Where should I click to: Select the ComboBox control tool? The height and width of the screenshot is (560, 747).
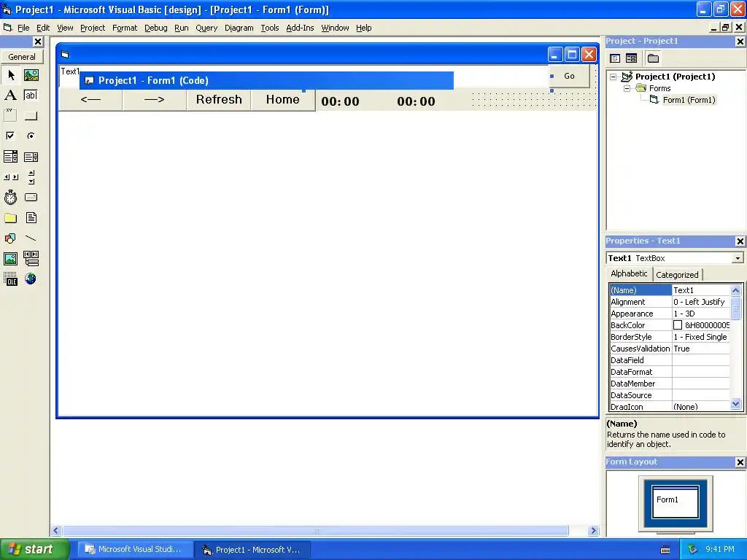[10, 157]
